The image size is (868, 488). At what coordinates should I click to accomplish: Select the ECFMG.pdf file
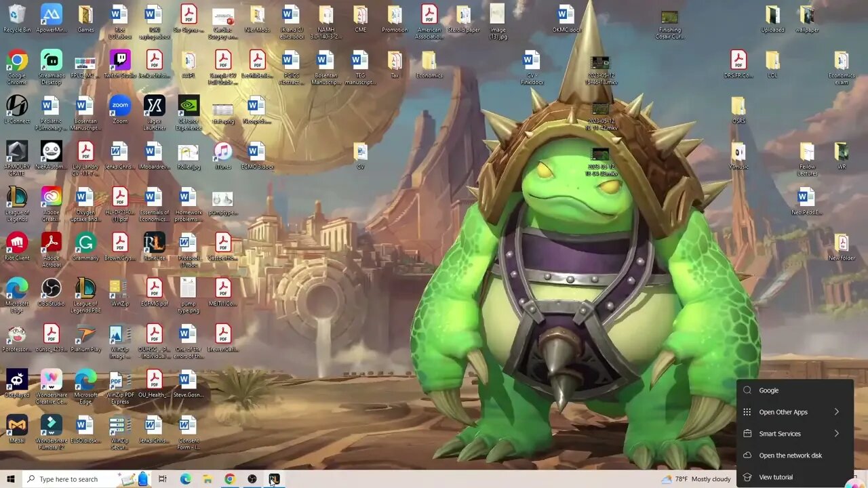click(x=154, y=291)
